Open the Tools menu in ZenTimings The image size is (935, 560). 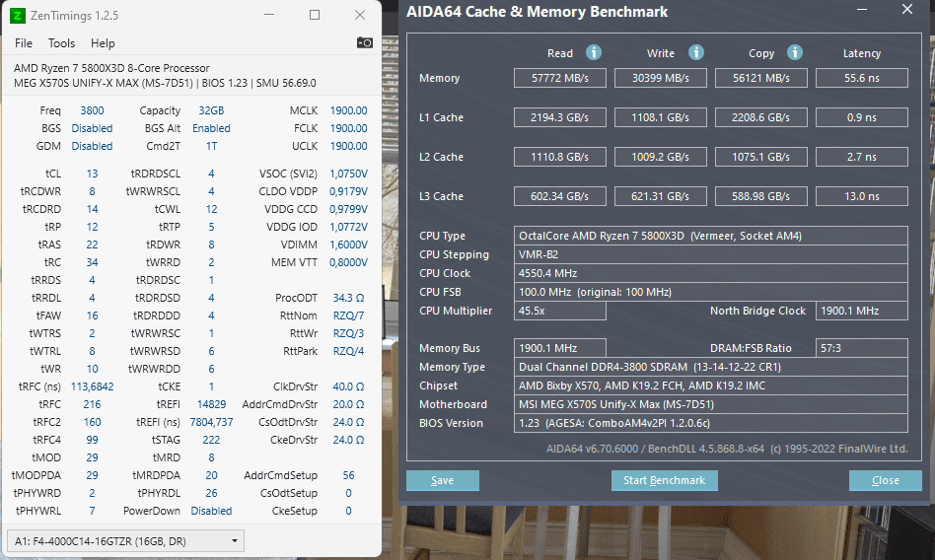coord(61,43)
